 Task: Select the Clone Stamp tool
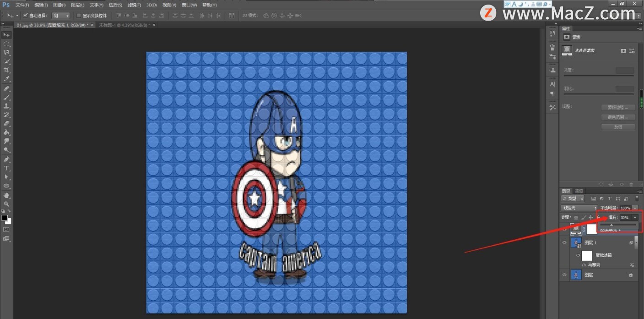click(6, 106)
